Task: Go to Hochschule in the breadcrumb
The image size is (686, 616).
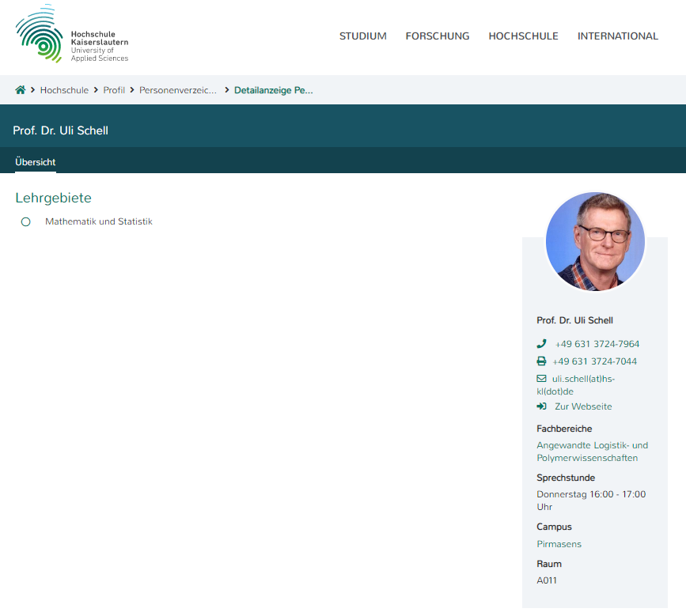Action: pos(64,90)
